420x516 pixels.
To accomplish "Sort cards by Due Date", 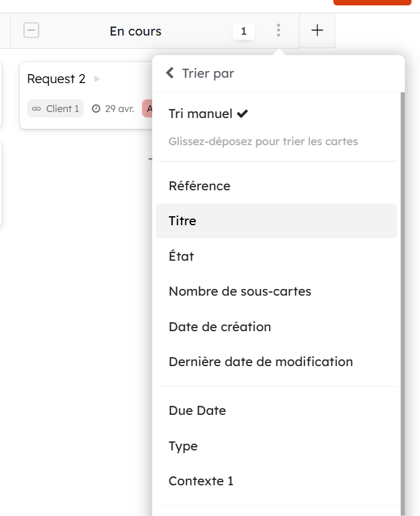I will coord(197,411).
